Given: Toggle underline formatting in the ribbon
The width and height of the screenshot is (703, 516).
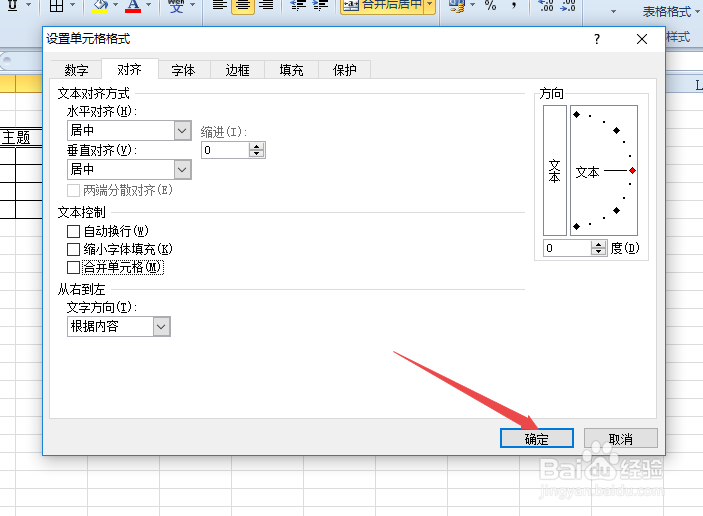Looking at the screenshot, I should tap(13, 5).
